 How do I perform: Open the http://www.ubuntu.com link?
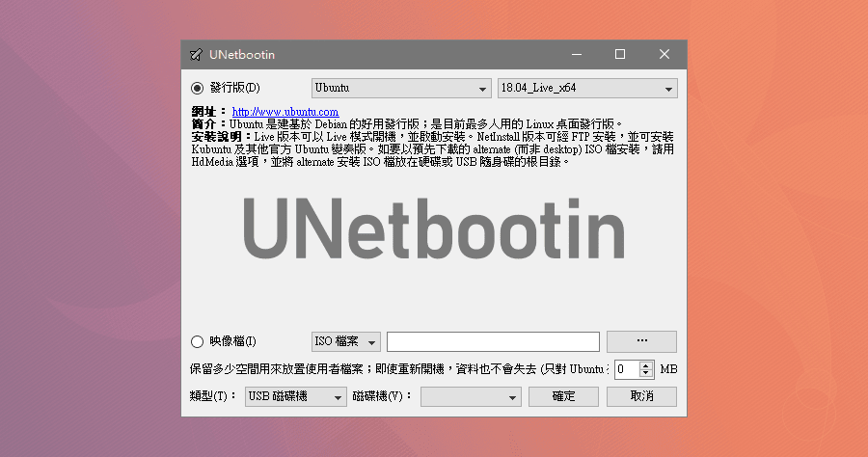tap(285, 112)
